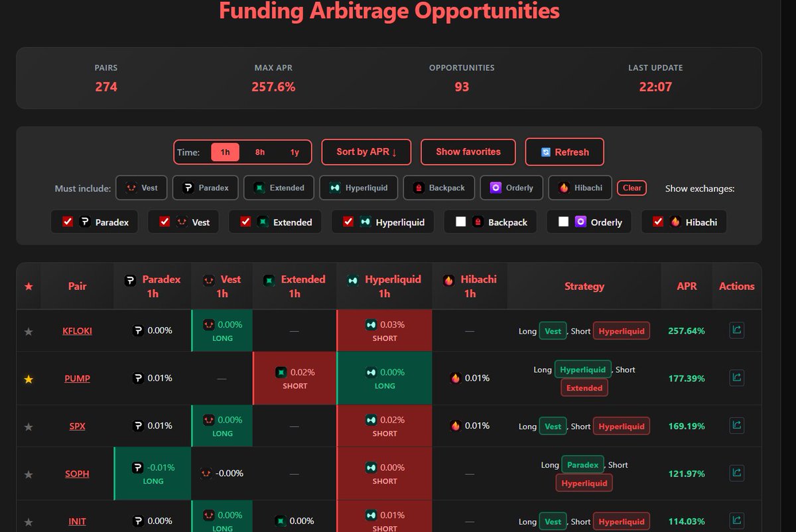Toggle the Vest show-exchange checkbox
Viewport: 796px width, 532px height.
[165, 222]
